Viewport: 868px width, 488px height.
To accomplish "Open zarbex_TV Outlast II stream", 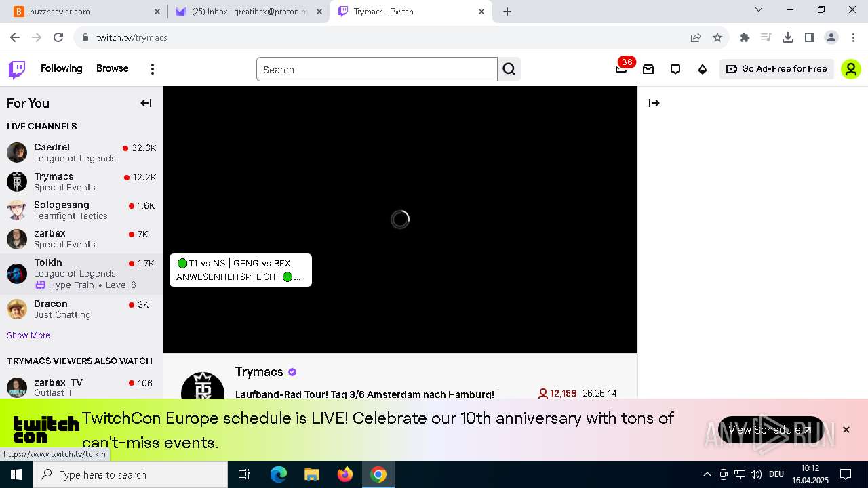I will pos(81,387).
